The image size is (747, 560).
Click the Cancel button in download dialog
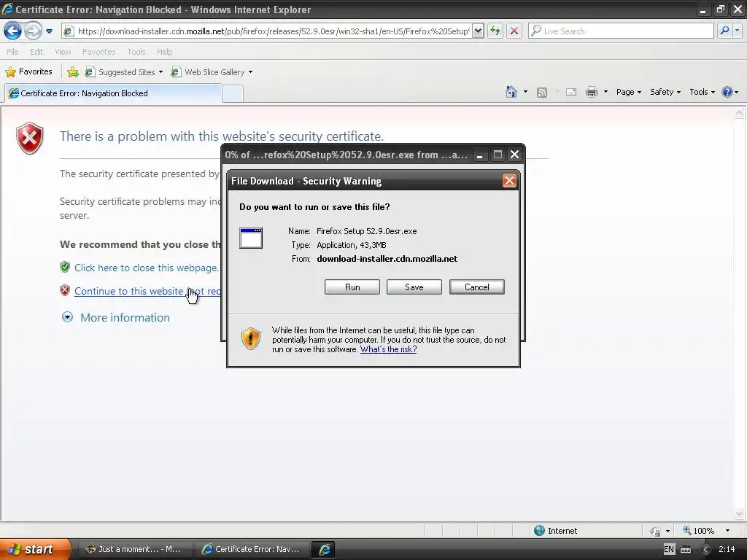click(476, 287)
